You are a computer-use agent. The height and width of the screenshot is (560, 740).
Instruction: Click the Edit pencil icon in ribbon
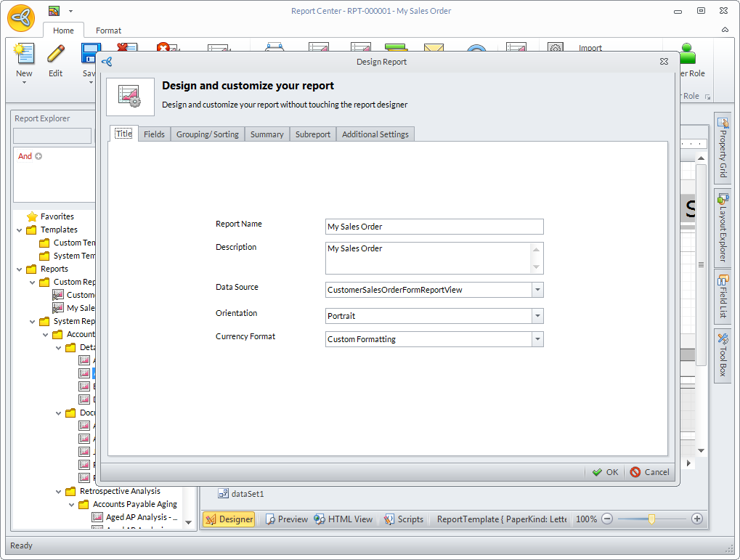(56, 54)
